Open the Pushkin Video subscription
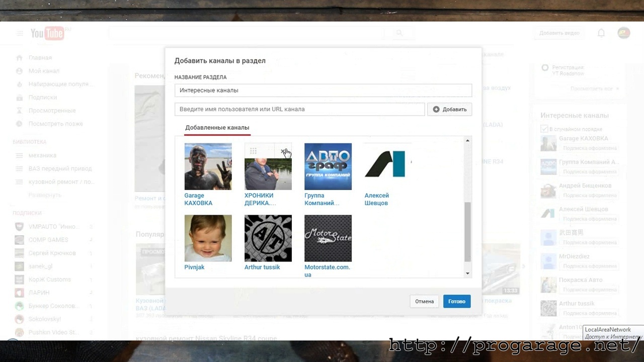The width and height of the screenshot is (644, 362). point(53,332)
